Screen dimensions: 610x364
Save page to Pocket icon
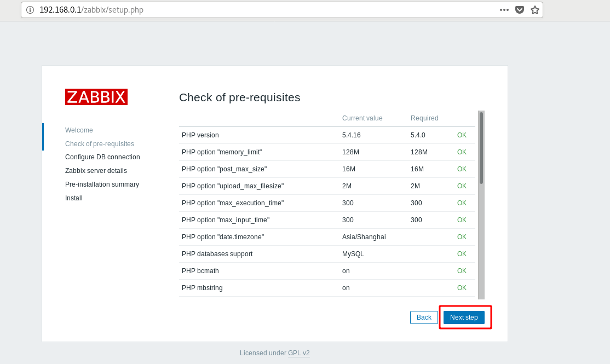(x=519, y=10)
